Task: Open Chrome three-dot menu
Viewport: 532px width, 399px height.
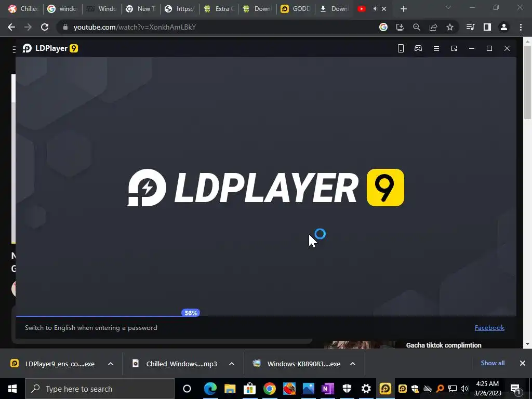Action: (521, 27)
